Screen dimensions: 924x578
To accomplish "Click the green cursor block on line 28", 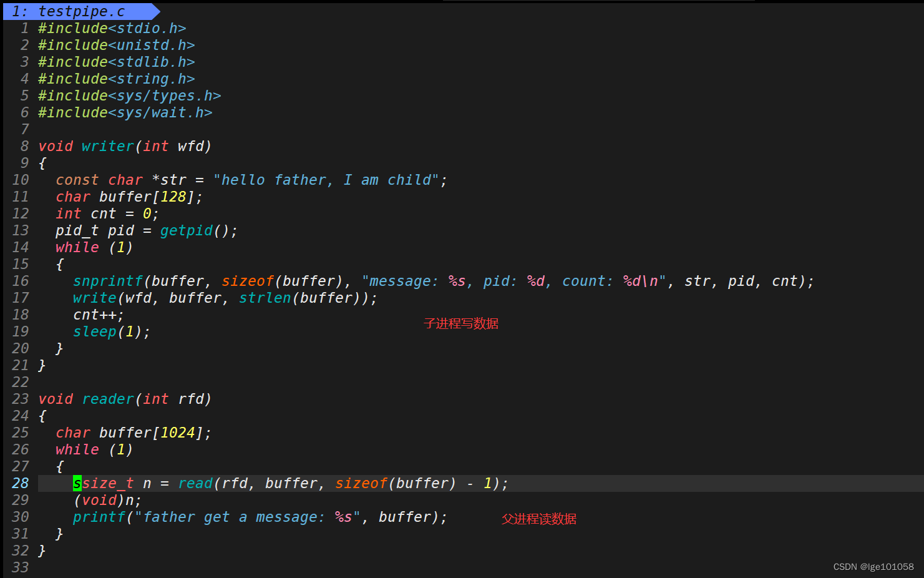I will coord(77,484).
